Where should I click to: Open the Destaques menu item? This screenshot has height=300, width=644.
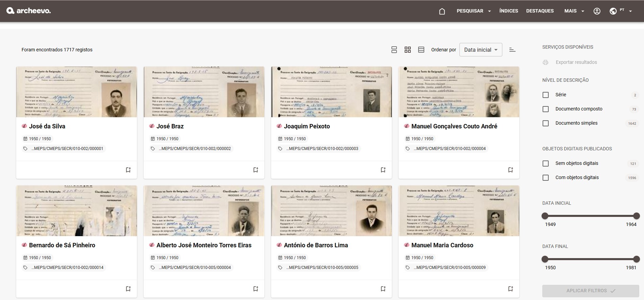pos(540,11)
